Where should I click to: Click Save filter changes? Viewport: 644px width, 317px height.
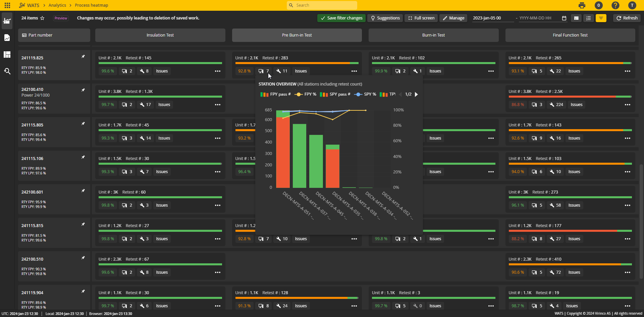click(x=341, y=18)
